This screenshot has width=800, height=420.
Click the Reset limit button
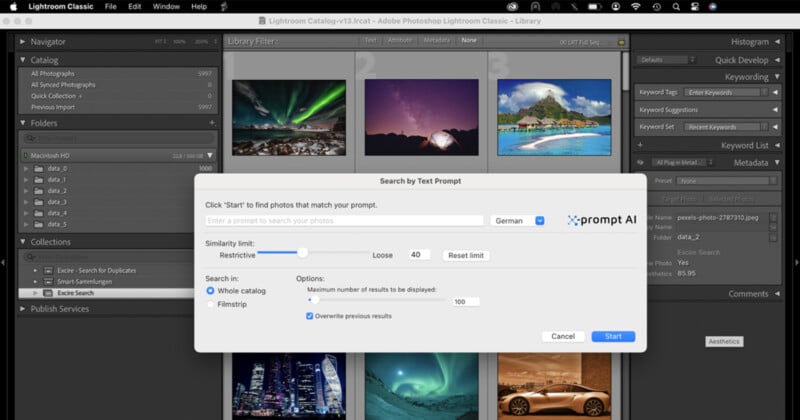tap(466, 255)
